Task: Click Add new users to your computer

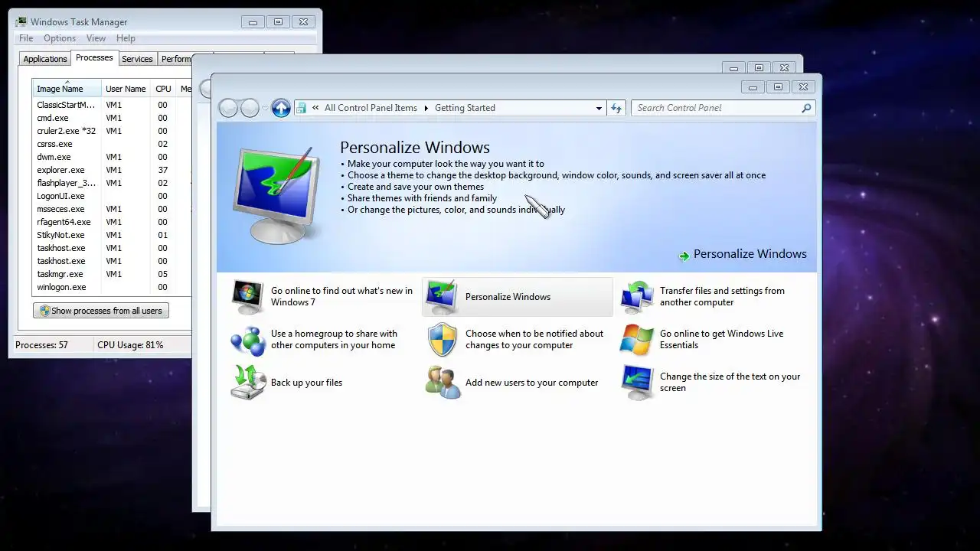Action: [x=531, y=383]
